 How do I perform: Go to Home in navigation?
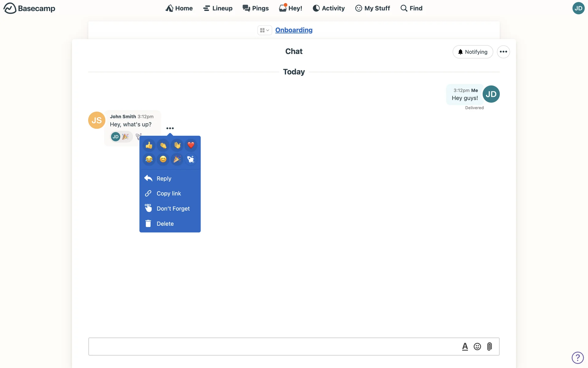(179, 8)
